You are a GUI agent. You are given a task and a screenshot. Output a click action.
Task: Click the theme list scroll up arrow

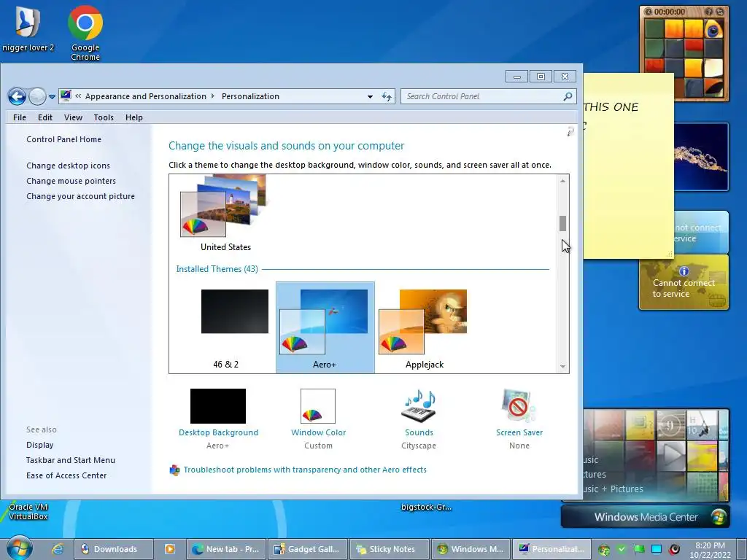coord(562,181)
